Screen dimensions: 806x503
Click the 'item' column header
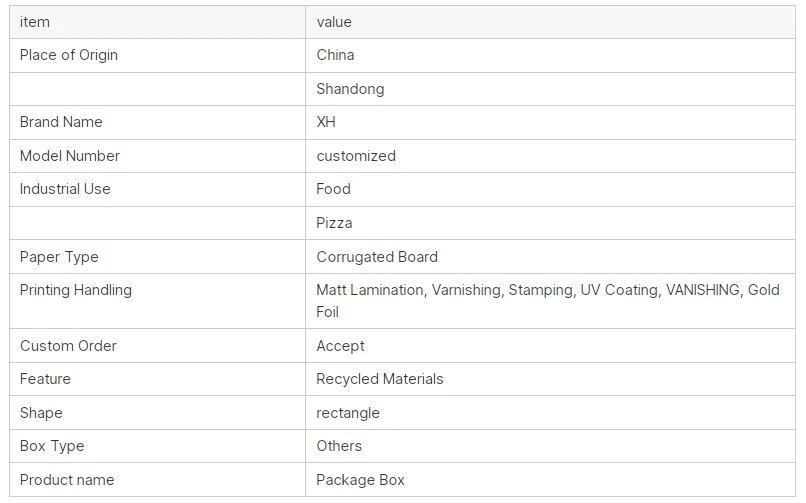tap(157, 22)
